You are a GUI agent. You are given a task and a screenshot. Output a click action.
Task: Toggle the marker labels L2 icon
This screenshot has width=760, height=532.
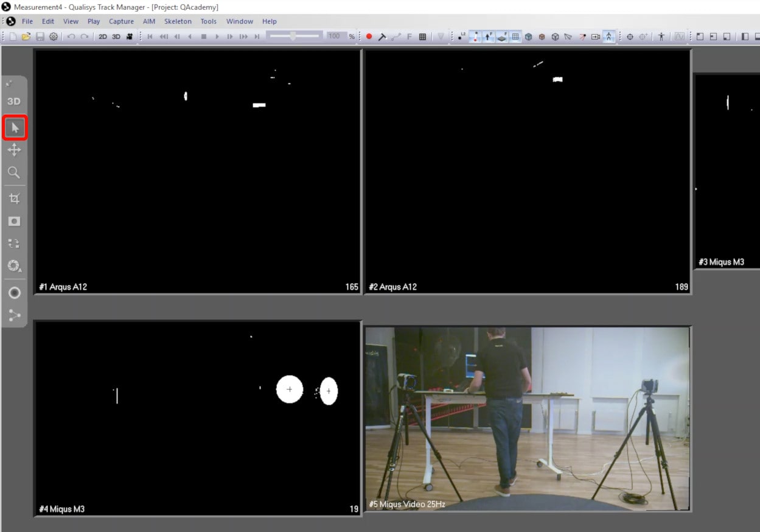pyautogui.click(x=462, y=37)
